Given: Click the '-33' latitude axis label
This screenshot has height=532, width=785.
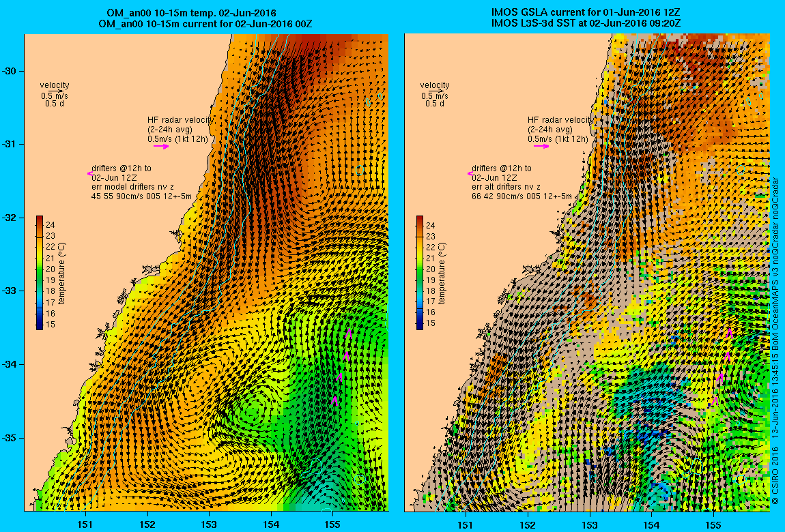Looking at the screenshot, I should pyautogui.click(x=8, y=291).
